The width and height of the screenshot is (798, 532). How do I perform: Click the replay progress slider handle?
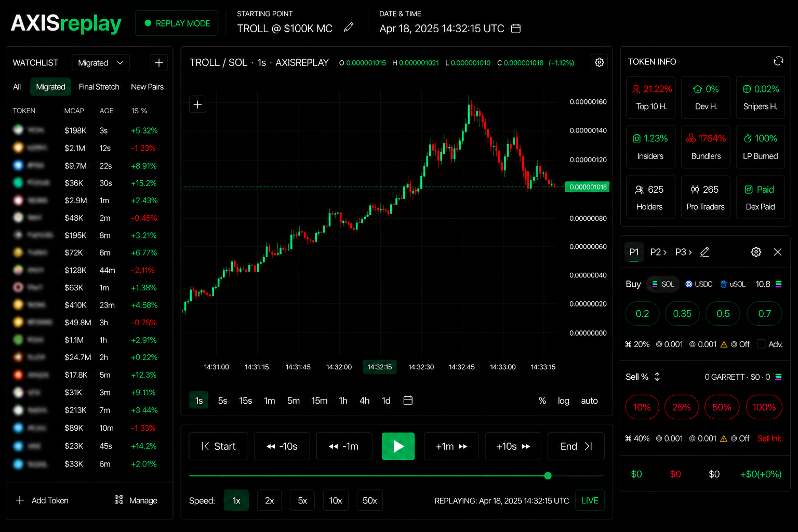[x=548, y=475]
